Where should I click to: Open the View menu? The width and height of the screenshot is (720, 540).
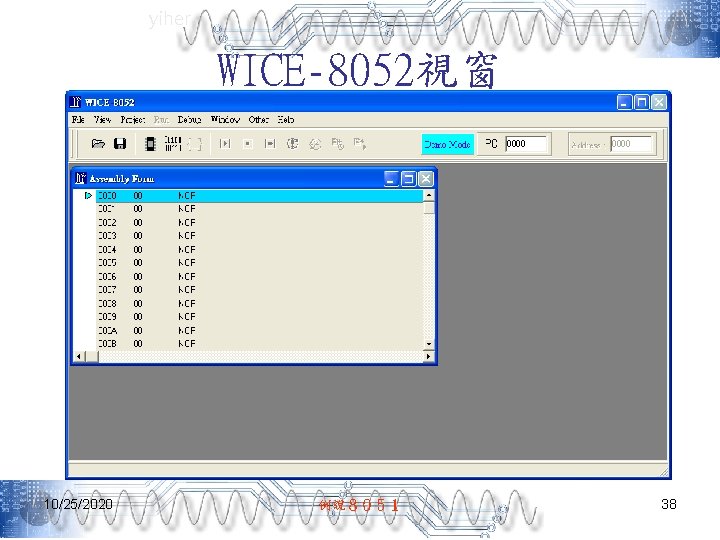102,119
